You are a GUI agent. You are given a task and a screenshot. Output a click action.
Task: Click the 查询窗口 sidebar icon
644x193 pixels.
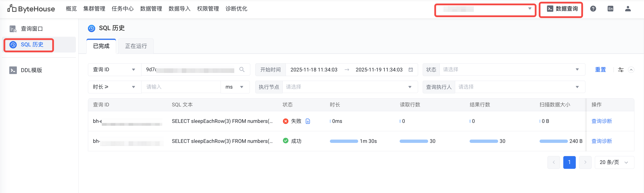pyautogui.click(x=13, y=29)
